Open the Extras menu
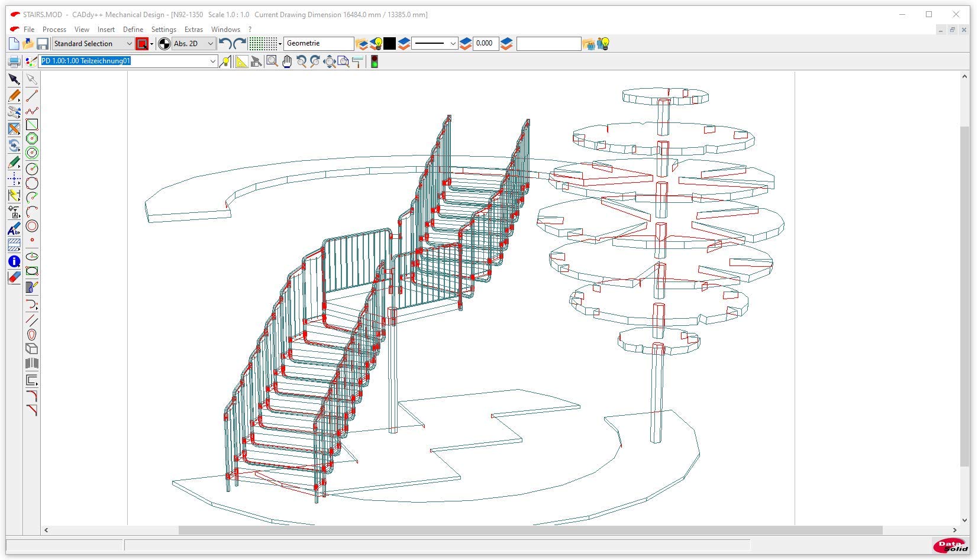Screen dimensions: 978x560 click(x=193, y=29)
